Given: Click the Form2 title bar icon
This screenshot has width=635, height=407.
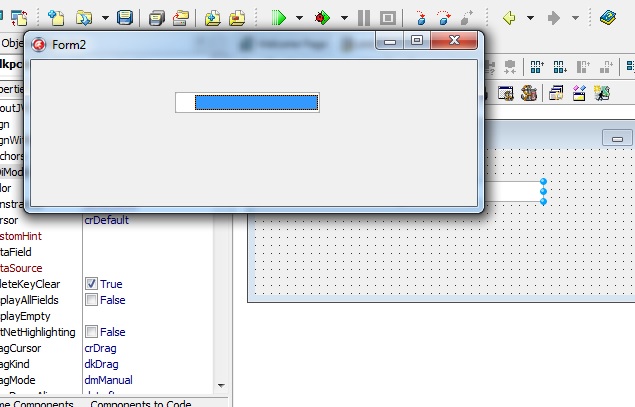Looking at the screenshot, I should [x=39, y=44].
